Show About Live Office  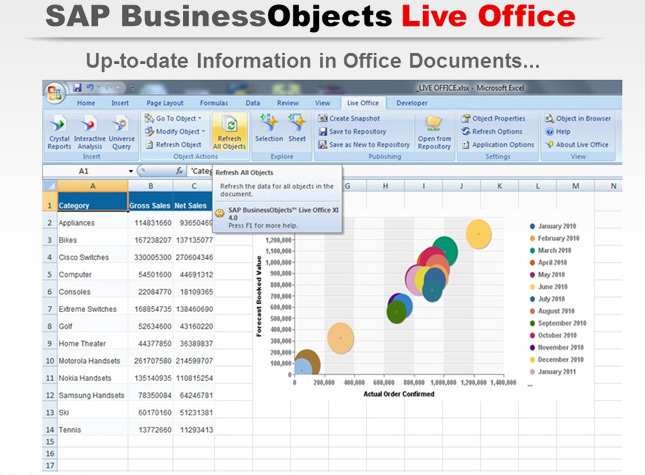577,145
